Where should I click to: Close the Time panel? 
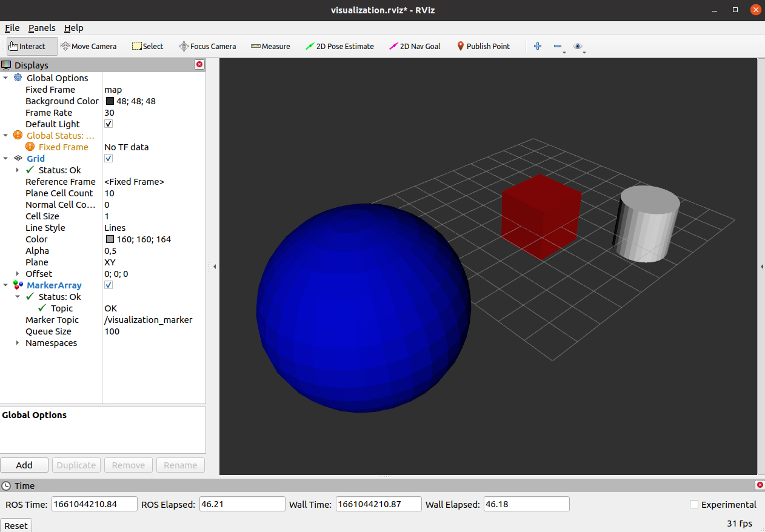[760, 485]
